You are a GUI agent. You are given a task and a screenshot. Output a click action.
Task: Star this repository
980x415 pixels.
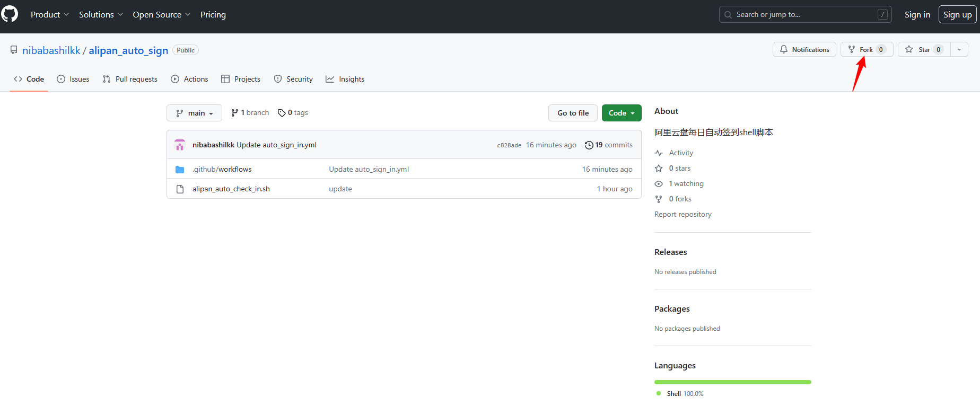[x=924, y=49]
